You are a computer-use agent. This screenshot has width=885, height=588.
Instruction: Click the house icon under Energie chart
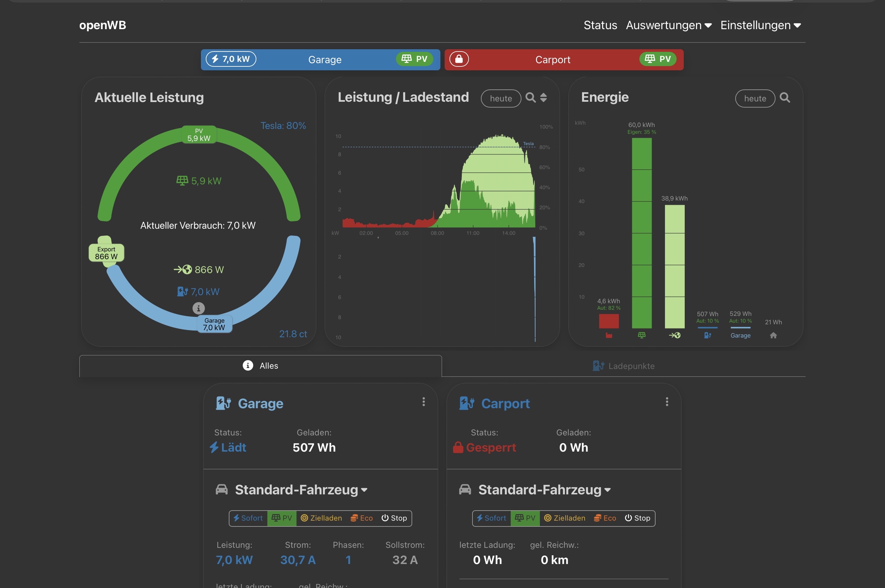tap(773, 335)
